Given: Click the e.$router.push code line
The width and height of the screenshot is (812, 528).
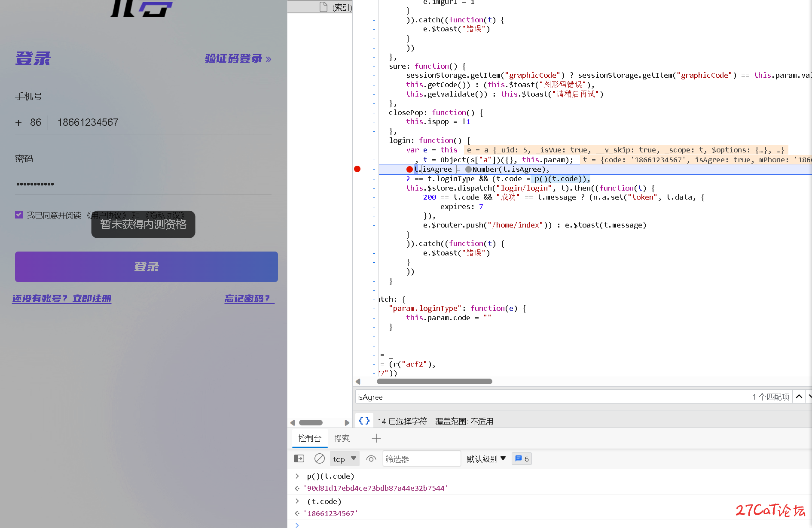Looking at the screenshot, I should tap(534, 225).
